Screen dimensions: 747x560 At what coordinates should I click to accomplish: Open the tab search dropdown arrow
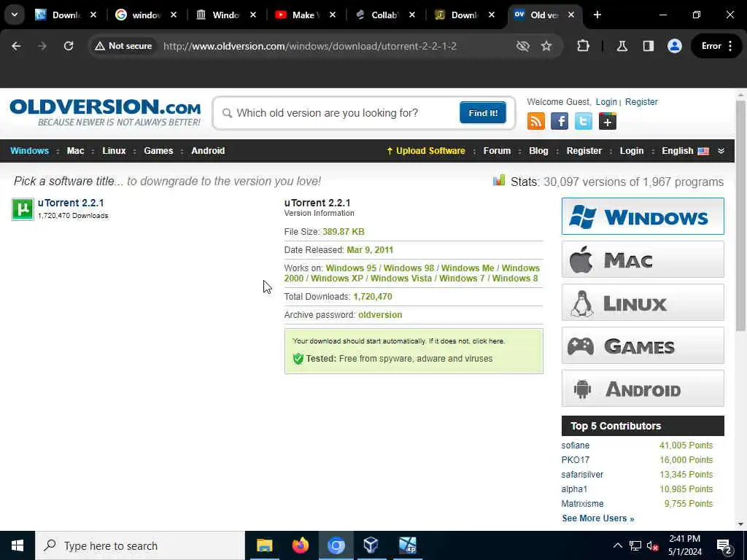[x=15, y=15]
